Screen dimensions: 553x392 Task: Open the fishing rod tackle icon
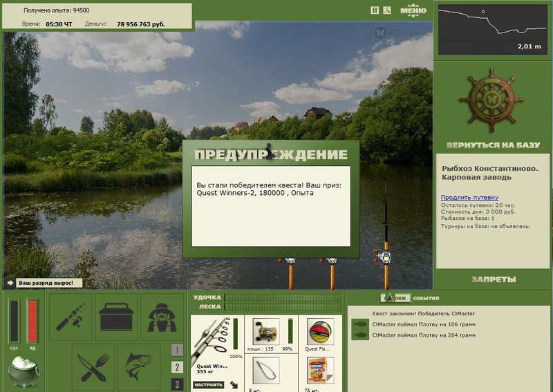pyautogui.click(x=71, y=317)
